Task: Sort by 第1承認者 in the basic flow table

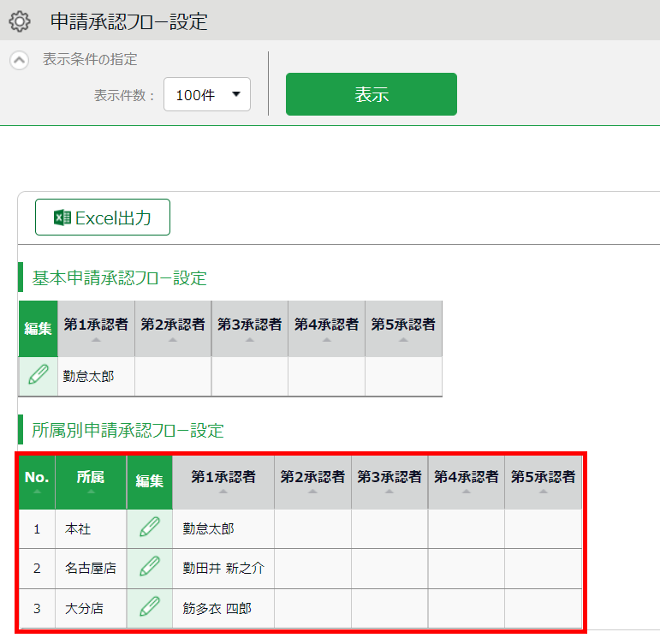Action: 96,329
